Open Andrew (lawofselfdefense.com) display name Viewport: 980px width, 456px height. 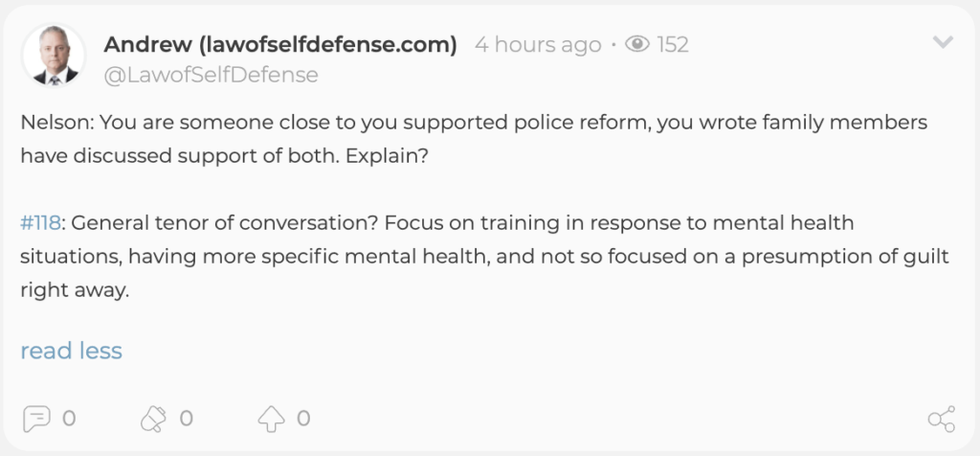click(x=280, y=44)
